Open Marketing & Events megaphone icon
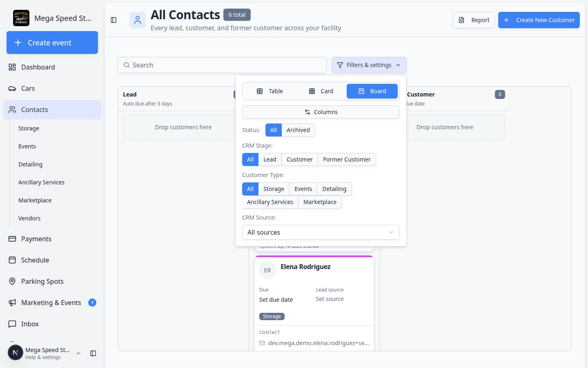This screenshot has width=588, height=368. click(12, 303)
